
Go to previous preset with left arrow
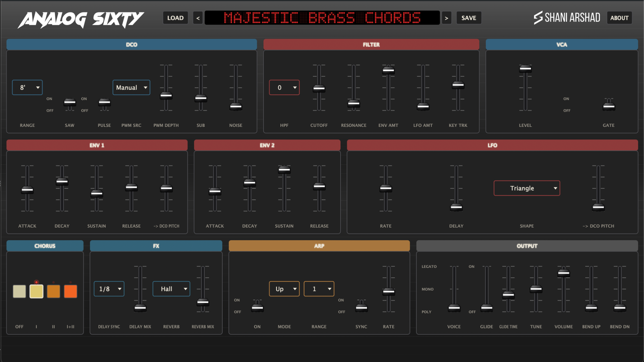pos(198,18)
